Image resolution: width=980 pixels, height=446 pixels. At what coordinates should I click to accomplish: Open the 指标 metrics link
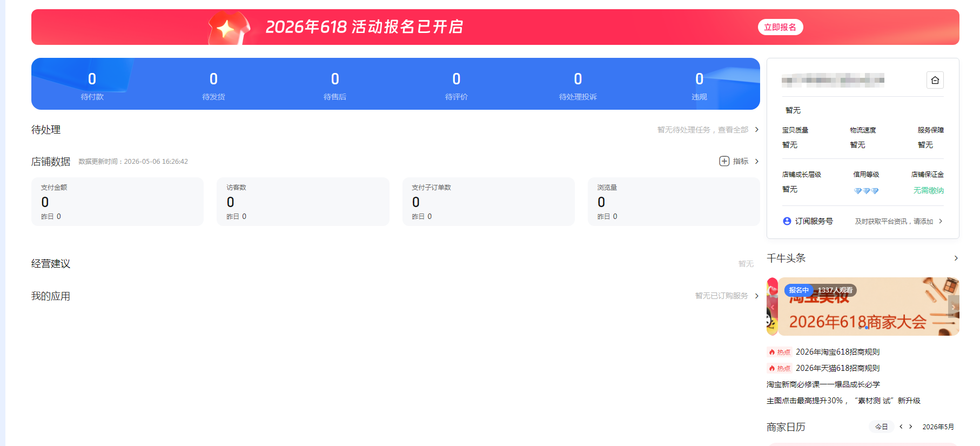741,161
